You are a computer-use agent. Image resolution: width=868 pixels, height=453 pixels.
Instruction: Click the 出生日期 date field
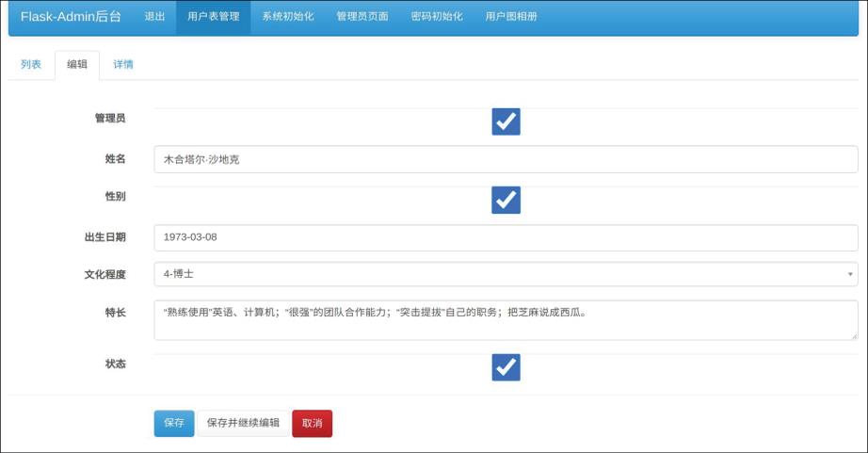tap(506, 237)
